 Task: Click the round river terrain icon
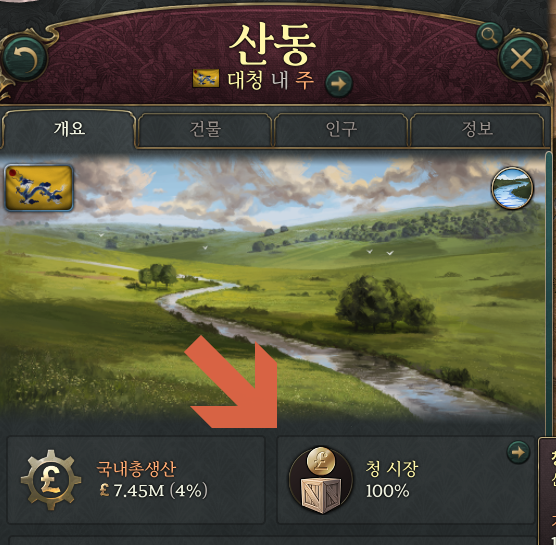click(x=512, y=188)
